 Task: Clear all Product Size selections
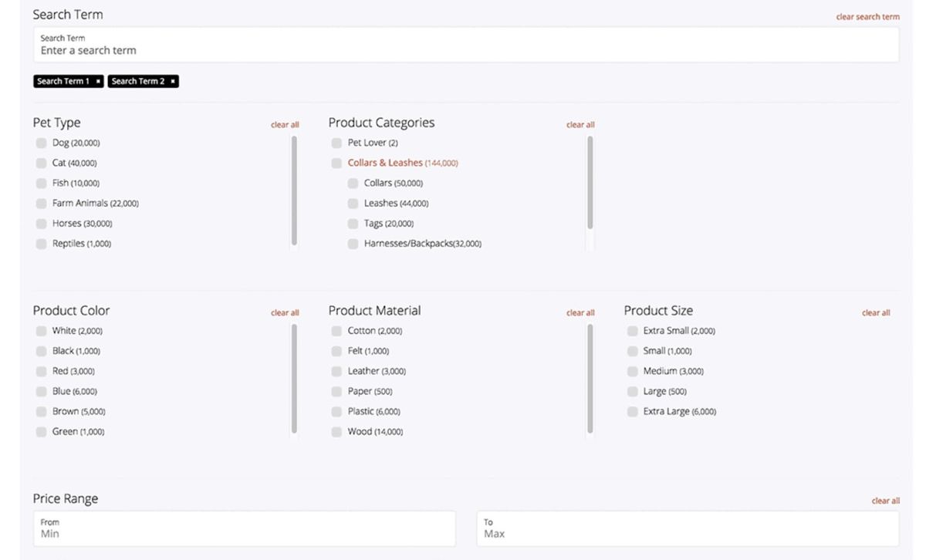(876, 313)
